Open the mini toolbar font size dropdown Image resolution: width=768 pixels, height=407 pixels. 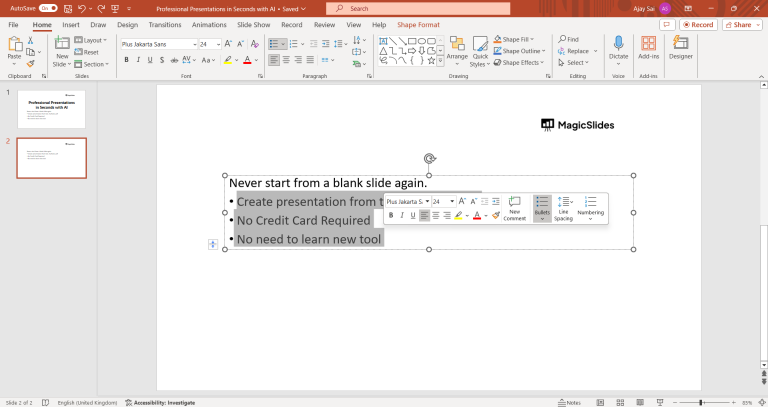point(452,201)
